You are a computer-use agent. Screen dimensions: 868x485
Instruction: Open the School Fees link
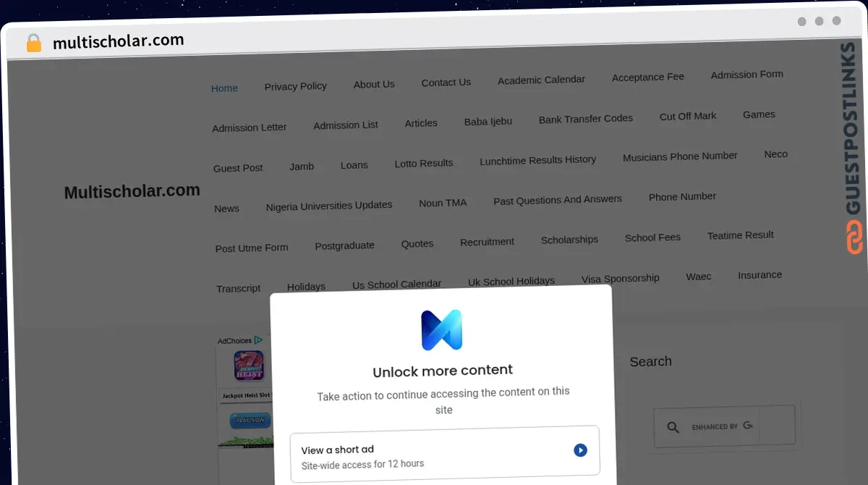pos(652,237)
